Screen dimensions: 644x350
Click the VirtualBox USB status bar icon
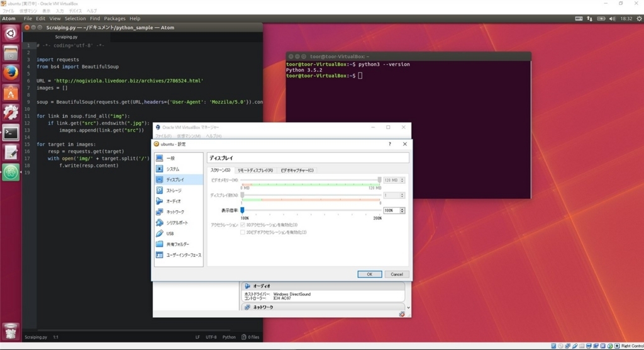(x=575, y=346)
